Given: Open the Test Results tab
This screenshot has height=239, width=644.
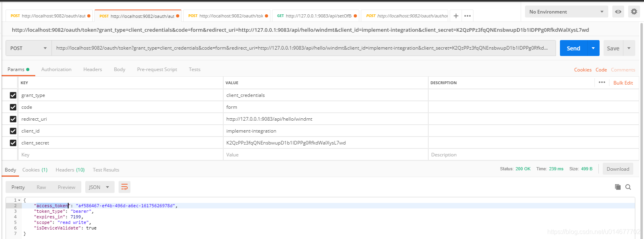Looking at the screenshot, I should 106,170.
